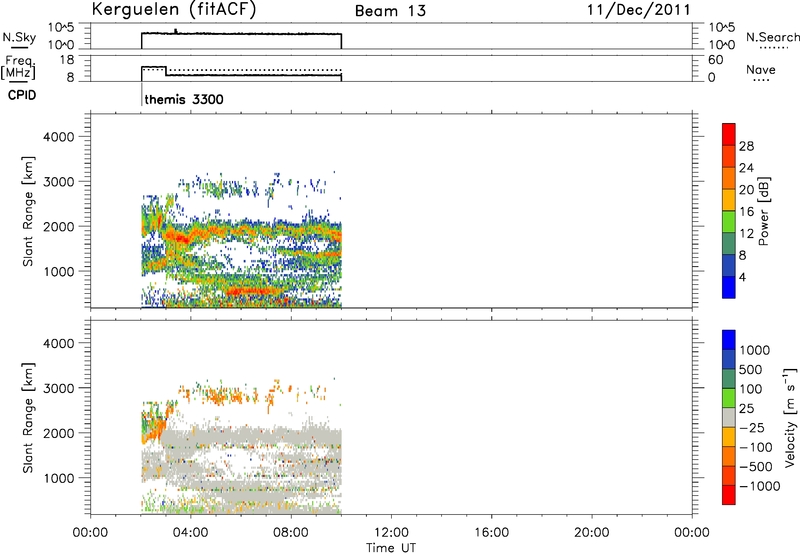Click the 'N.Search' legend label
800x554 pixels.
pyautogui.click(x=772, y=37)
